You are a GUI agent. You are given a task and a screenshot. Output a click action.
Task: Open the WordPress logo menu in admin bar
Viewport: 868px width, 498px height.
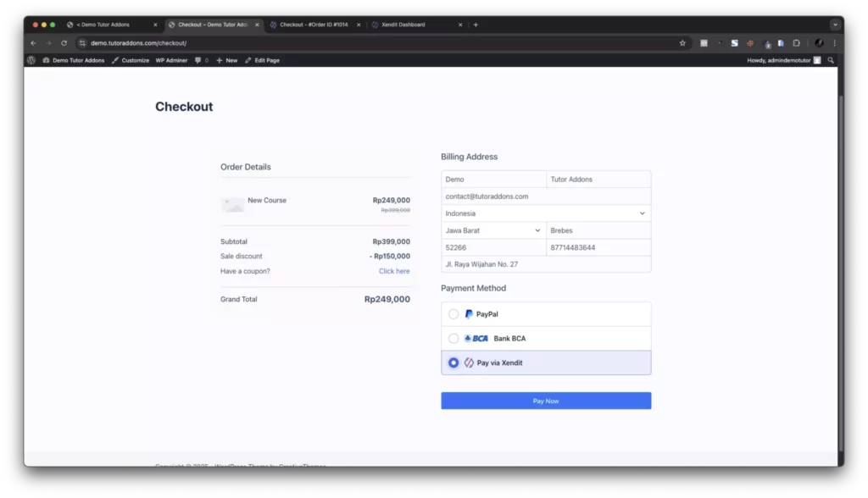click(31, 60)
